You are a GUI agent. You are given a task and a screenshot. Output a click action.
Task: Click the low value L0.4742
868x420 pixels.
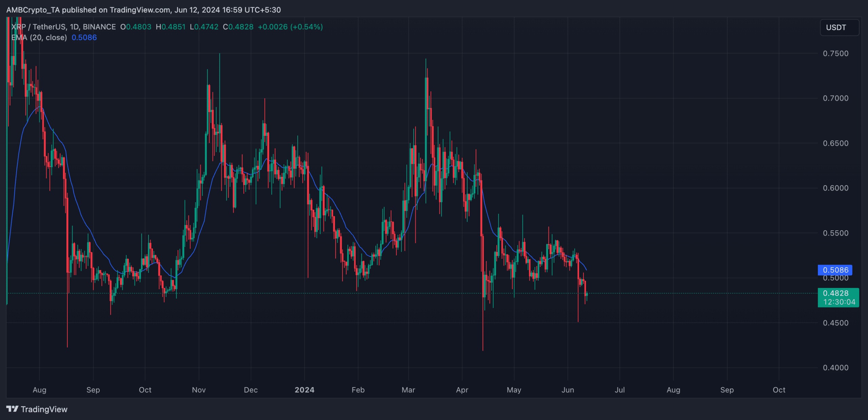click(204, 27)
